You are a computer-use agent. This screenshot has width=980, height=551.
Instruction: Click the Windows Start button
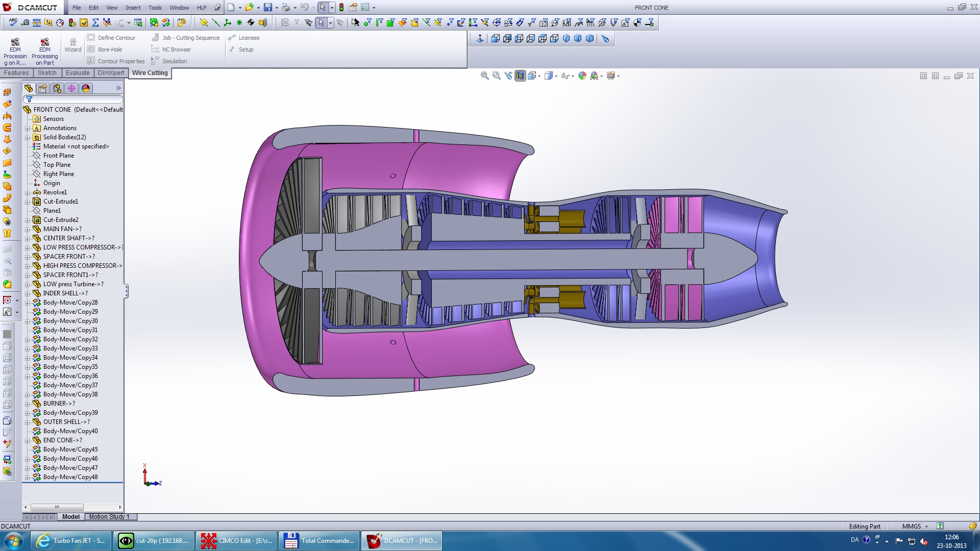click(x=14, y=541)
